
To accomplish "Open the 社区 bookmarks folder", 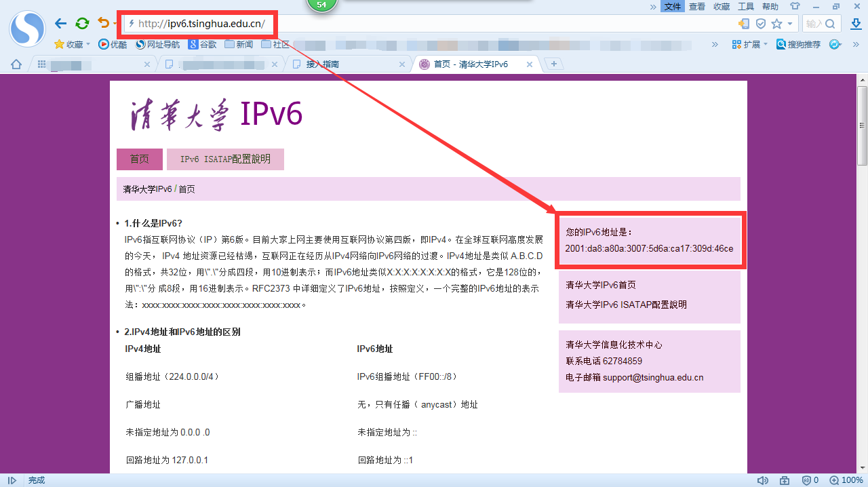I will 275,44.
